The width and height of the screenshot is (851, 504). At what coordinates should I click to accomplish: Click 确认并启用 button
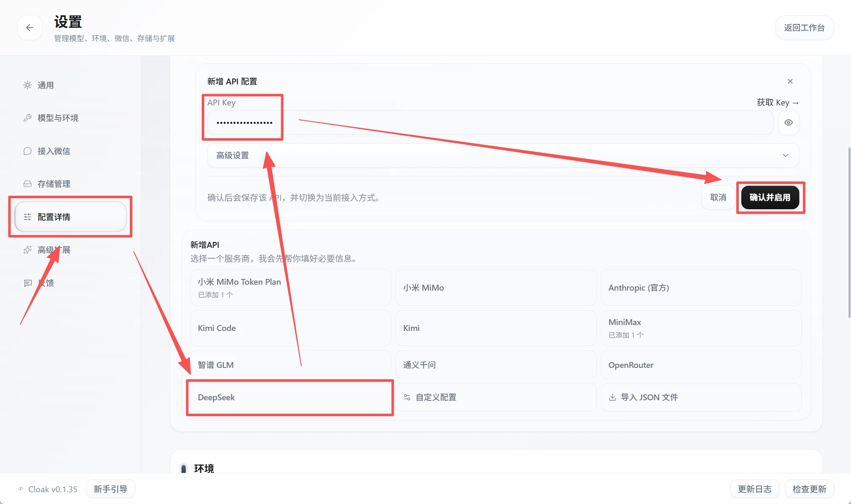click(x=770, y=197)
